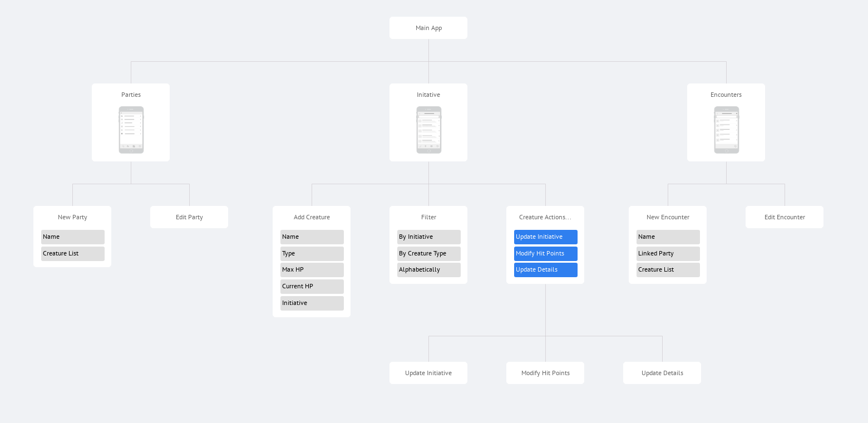Click the Parties phone wireframe thumbnail
Viewport: 868px width, 423px height.
[131, 130]
